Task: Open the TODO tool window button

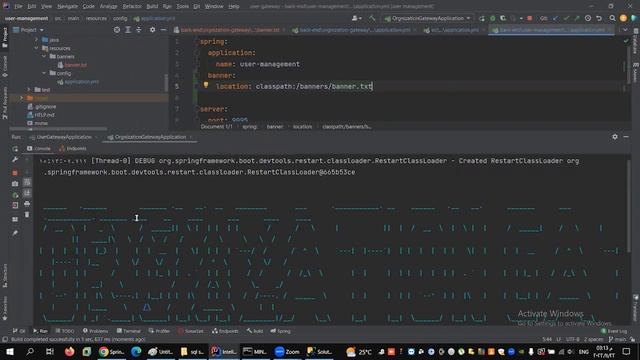Action: [65, 331]
